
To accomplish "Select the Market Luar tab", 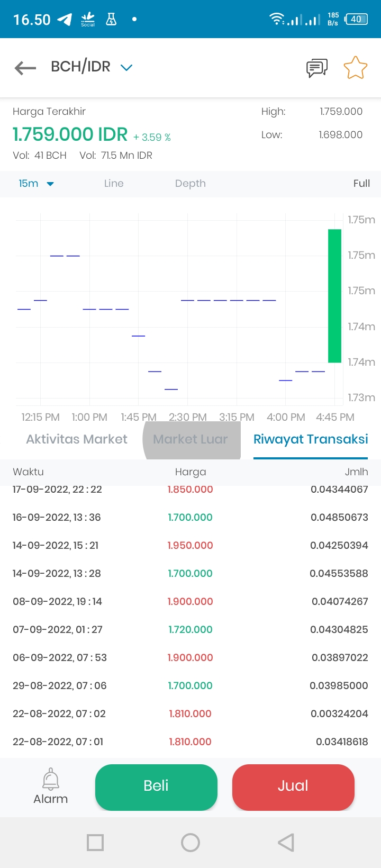I will coord(190,439).
